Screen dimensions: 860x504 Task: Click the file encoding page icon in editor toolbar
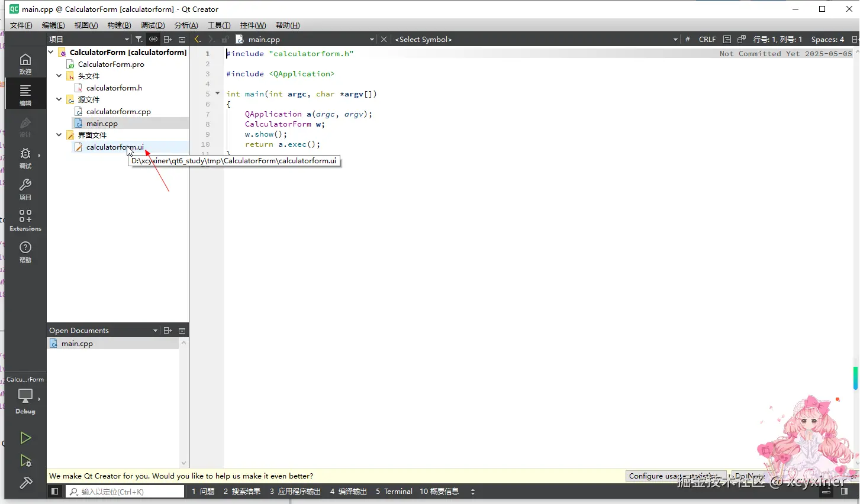point(727,40)
